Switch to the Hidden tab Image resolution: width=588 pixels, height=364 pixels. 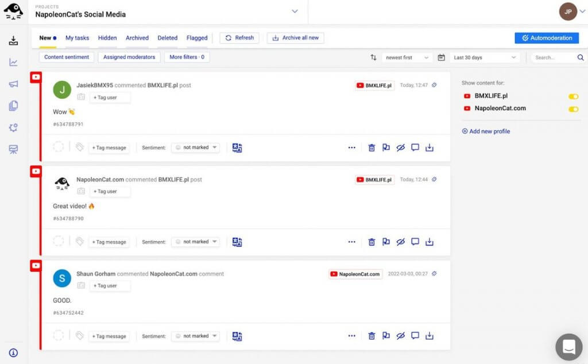[107, 38]
